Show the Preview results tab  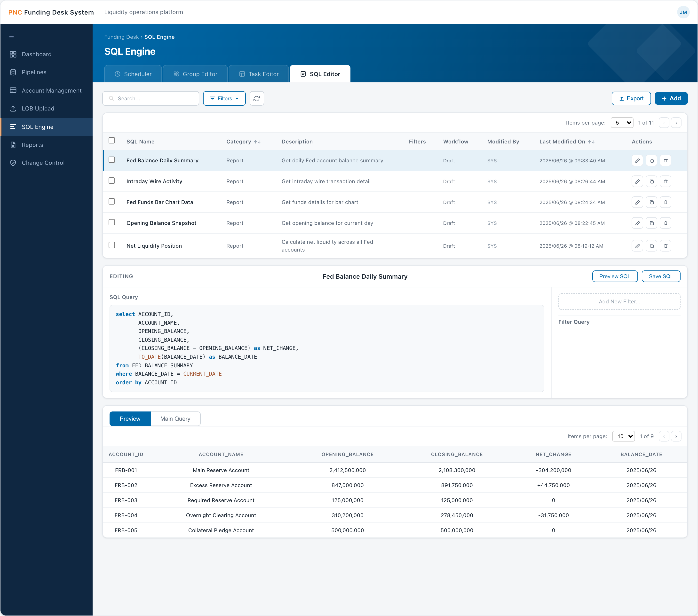tap(130, 419)
